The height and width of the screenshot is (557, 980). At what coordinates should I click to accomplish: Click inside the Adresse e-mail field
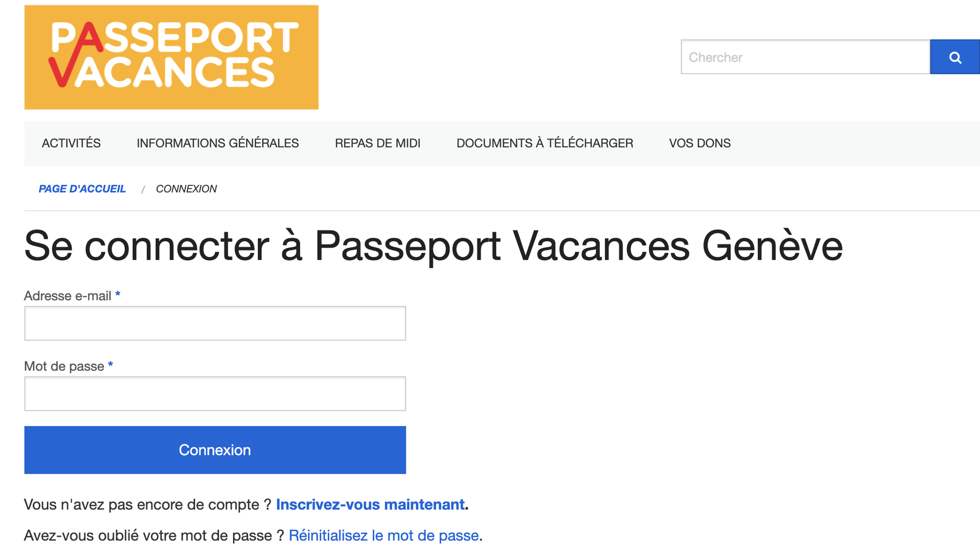coord(215,323)
